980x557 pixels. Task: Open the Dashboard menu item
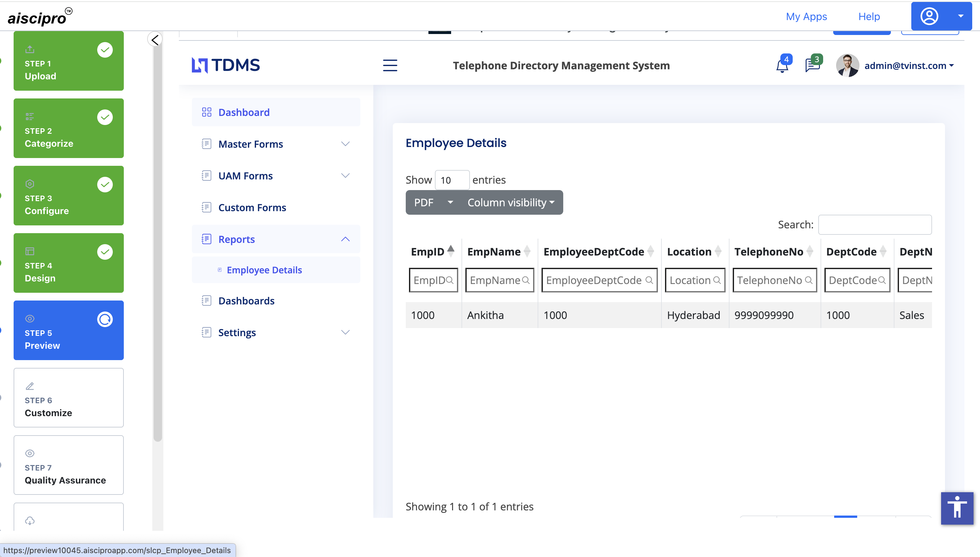pos(276,112)
